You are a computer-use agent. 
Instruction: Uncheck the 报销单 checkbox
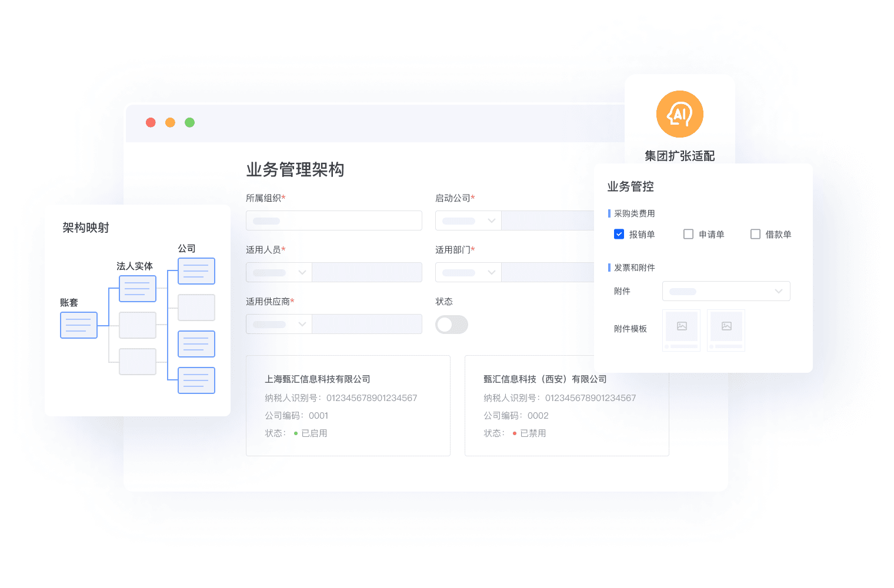(x=619, y=234)
